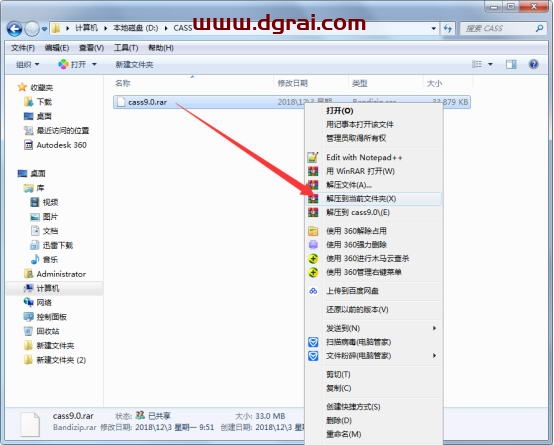Viewport: 554px width, 445px height.
Task: Choose 扫描病毒(电脑管家)
Action: (374, 342)
